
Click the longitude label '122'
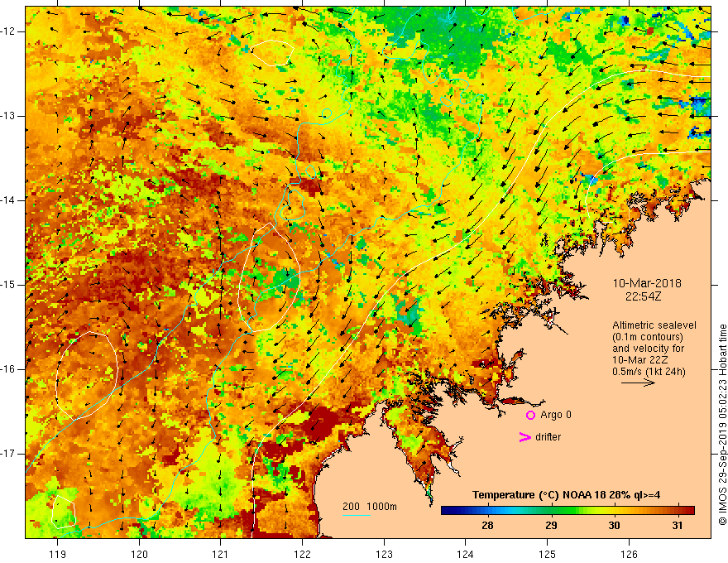(x=302, y=554)
